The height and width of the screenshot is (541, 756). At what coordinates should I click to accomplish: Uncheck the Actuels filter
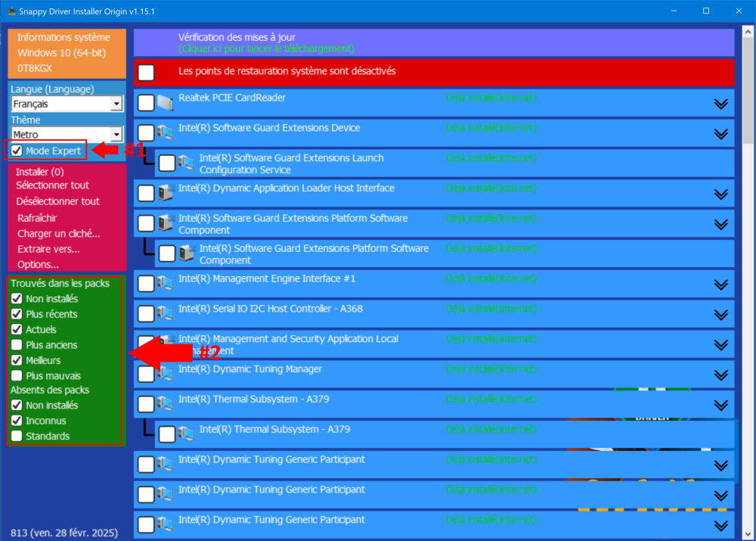point(17,330)
